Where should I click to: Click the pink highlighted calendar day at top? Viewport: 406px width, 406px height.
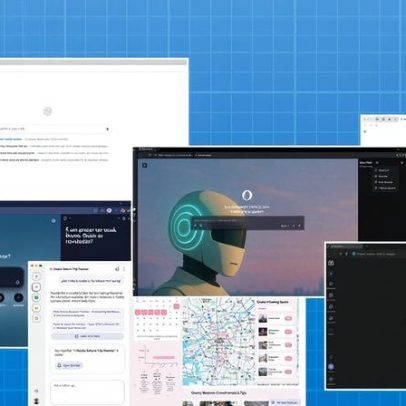tap(176, 306)
